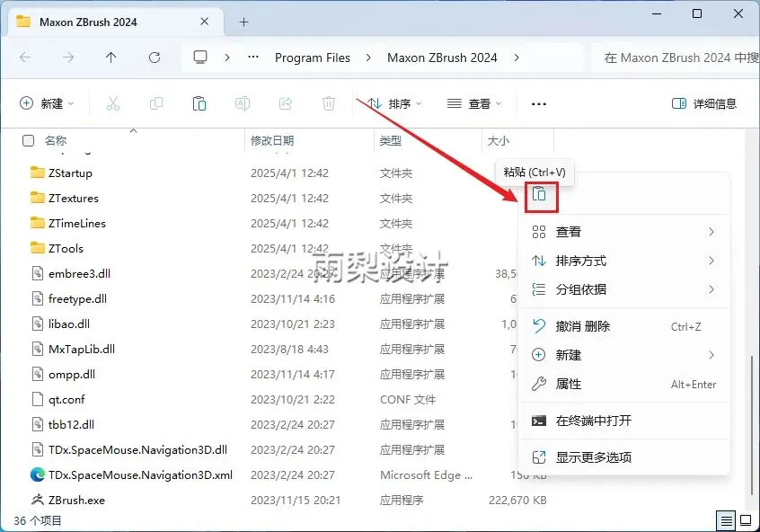760x532 pixels.
Task: Click the 36 个项目 status bar text
Action: pos(38,521)
